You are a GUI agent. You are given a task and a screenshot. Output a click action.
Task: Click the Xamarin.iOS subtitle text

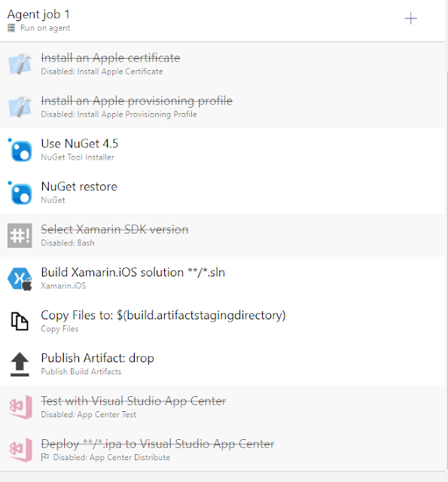tap(63, 285)
